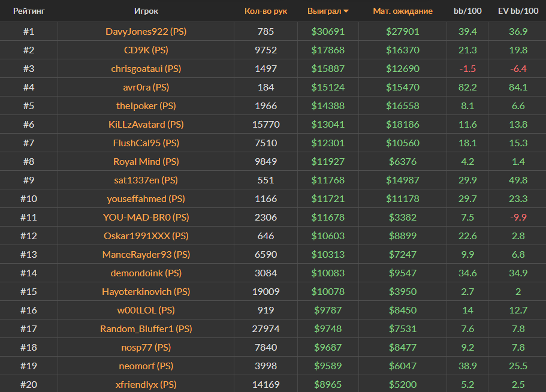The image size is (546, 392).
Task: Open player CD9K (PS) profile
Action: pos(146,50)
